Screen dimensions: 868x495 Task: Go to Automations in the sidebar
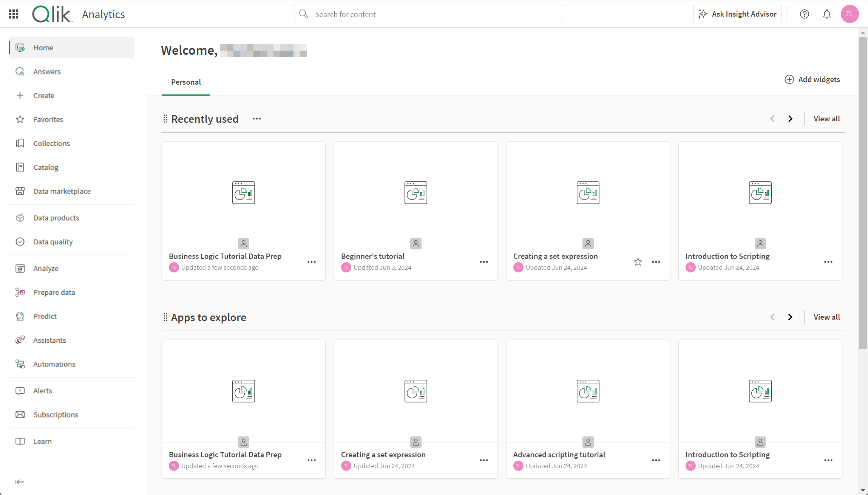(54, 364)
